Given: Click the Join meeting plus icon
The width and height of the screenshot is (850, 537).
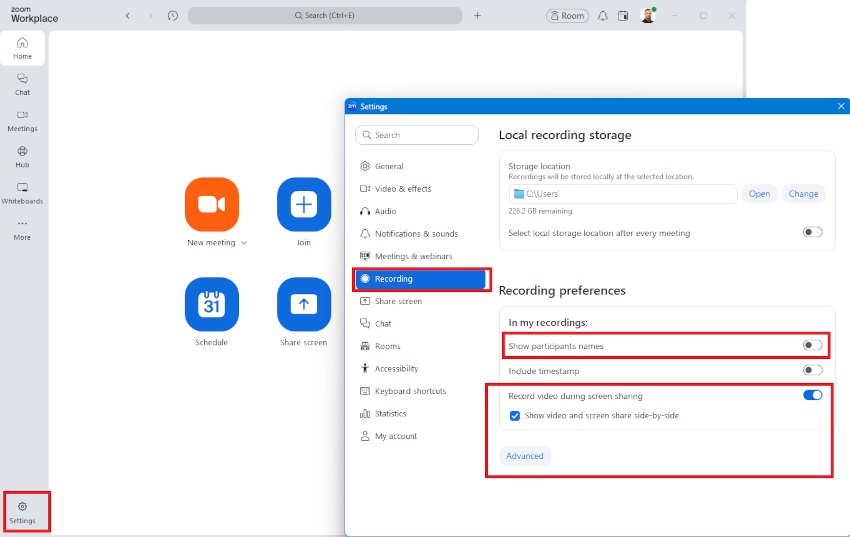Looking at the screenshot, I should (x=304, y=204).
